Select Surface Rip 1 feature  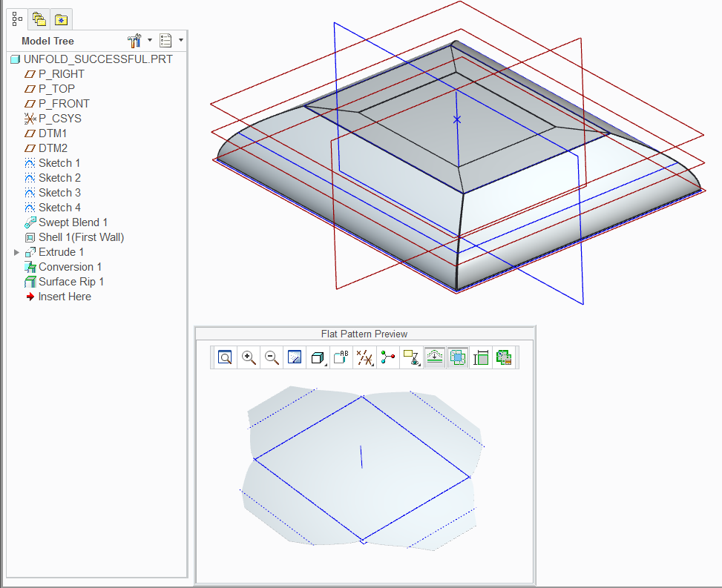(x=65, y=282)
